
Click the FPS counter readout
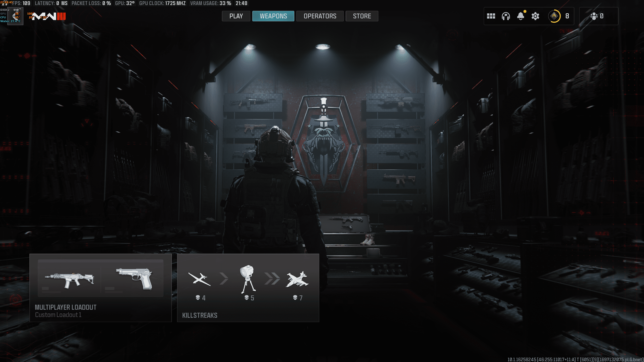[x=21, y=3]
